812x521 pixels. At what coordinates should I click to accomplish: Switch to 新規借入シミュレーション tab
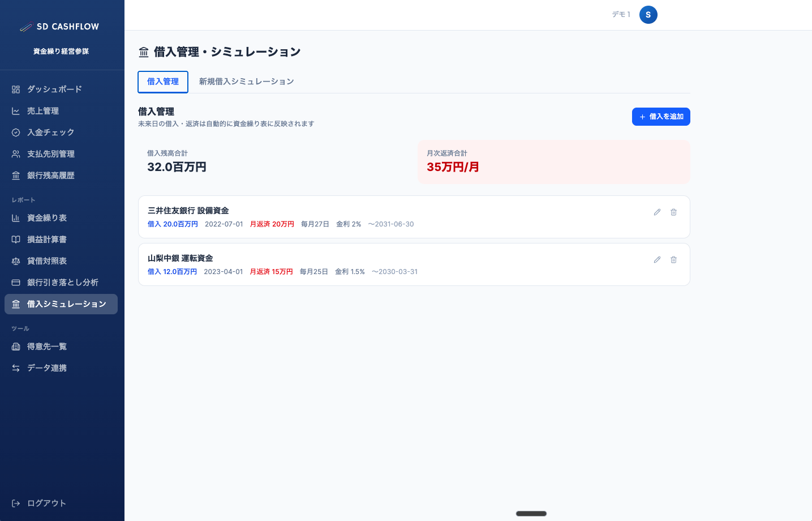click(x=246, y=82)
